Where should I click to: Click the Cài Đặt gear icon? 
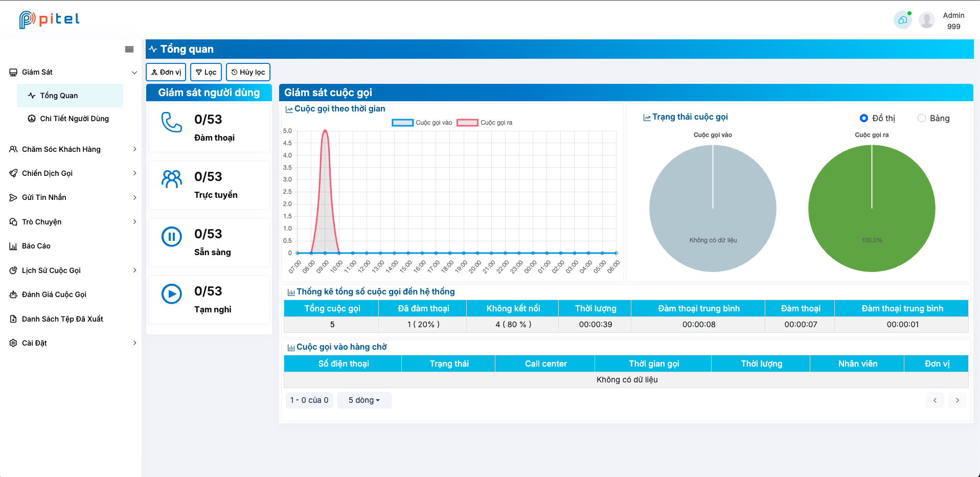click(13, 343)
